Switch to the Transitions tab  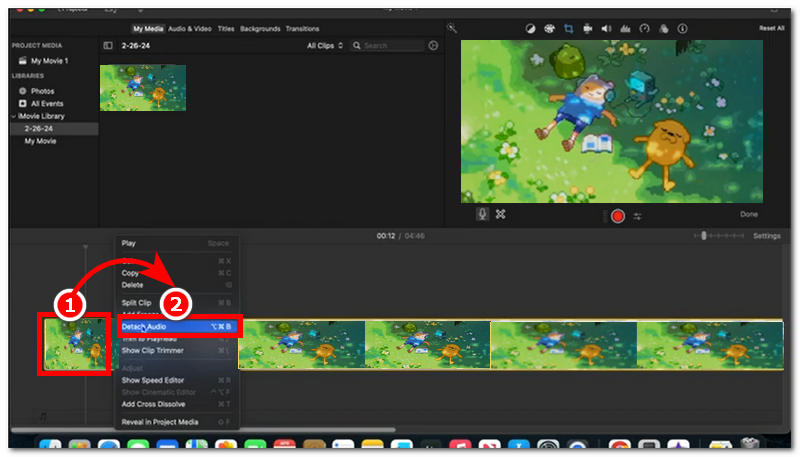(x=302, y=29)
